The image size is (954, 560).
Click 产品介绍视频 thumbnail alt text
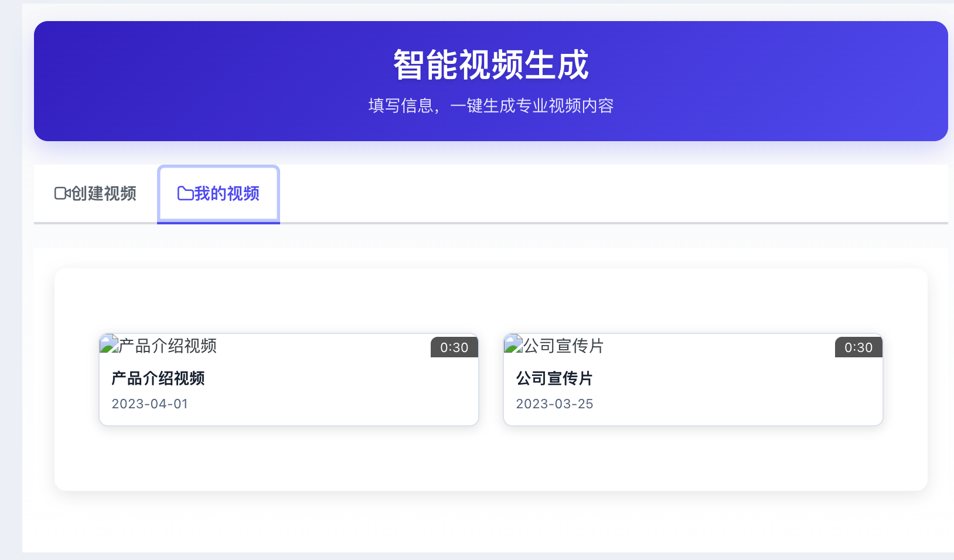point(168,346)
